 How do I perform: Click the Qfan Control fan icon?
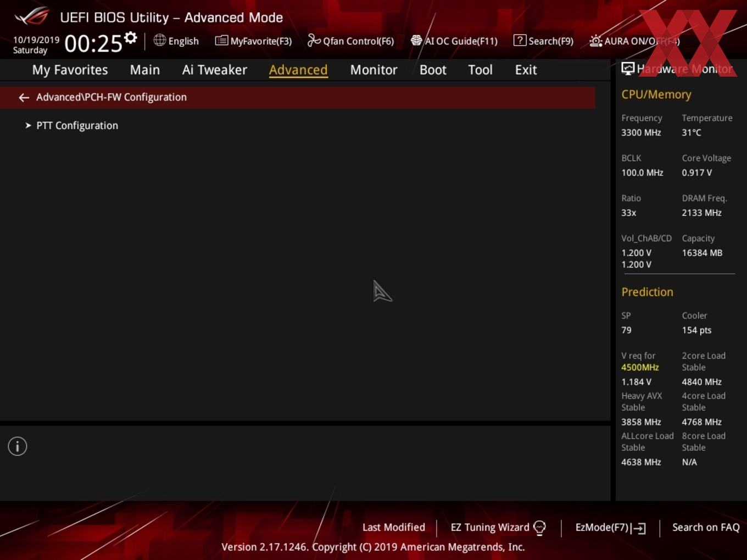pos(314,41)
